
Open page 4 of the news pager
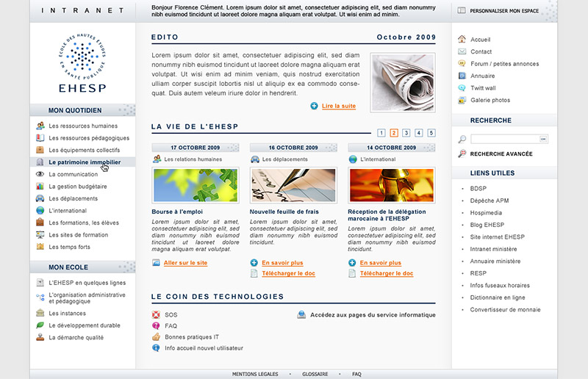419,133
